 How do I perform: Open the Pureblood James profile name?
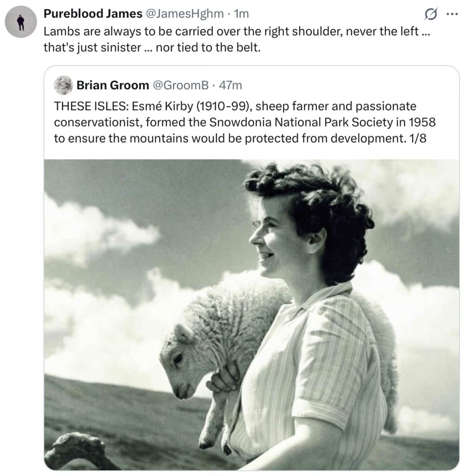[92, 14]
